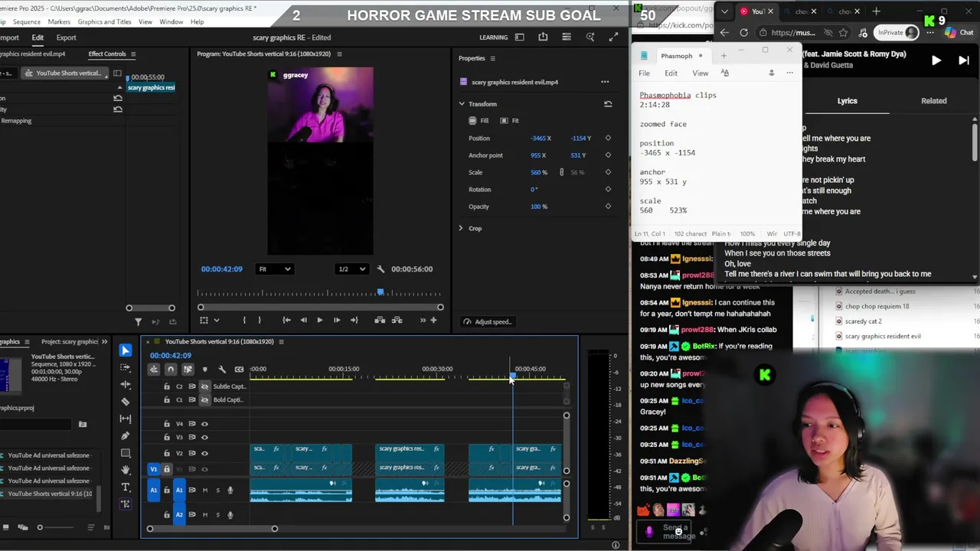Select the Rectangle tool
Viewport: 980px width, 551px height.
tap(126, 453)
